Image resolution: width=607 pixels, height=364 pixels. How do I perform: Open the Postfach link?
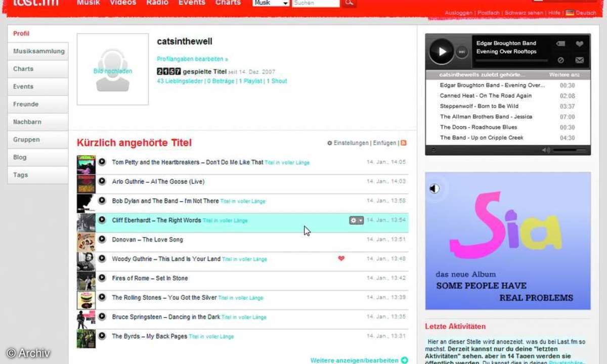tap(488, 13)
